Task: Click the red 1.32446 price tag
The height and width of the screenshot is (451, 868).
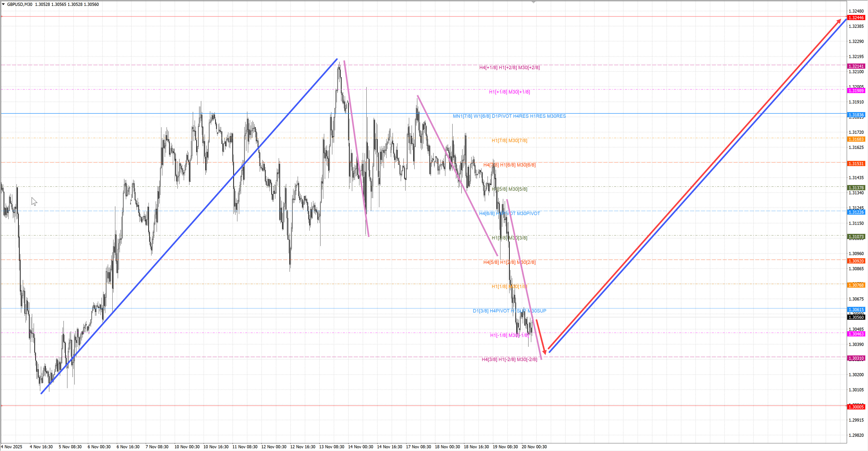Action: [x=856, y=18]
